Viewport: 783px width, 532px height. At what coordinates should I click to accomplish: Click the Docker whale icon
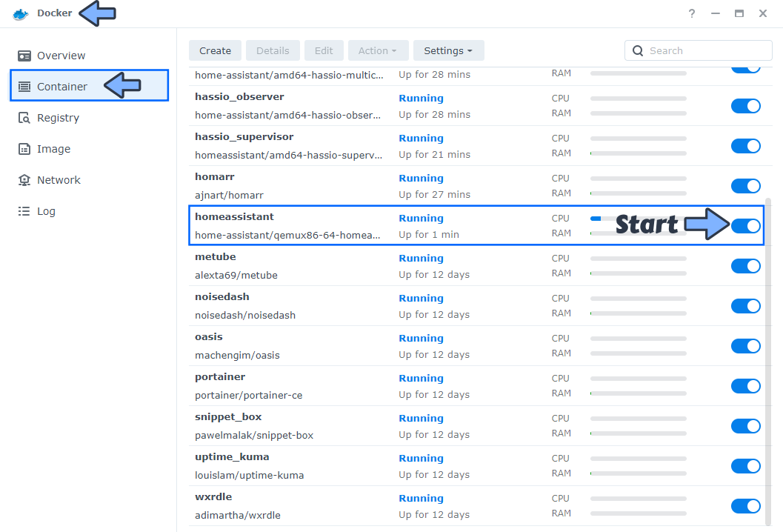(x=21, y=14)
